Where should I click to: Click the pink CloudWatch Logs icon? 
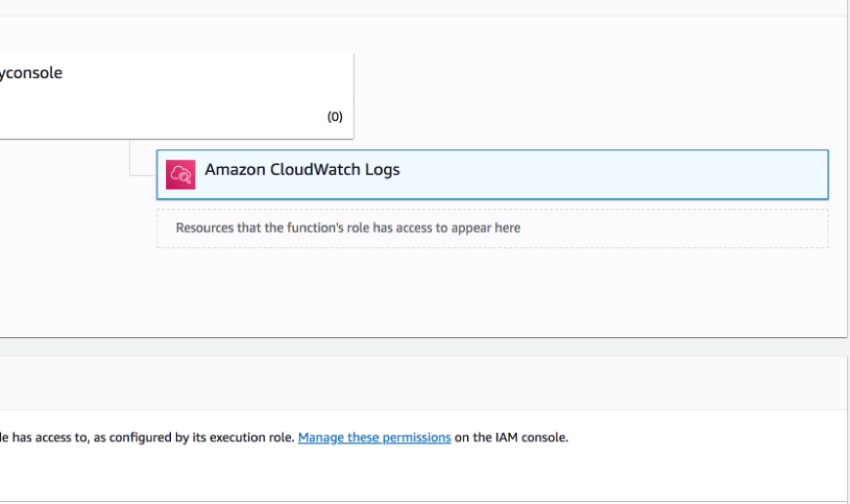(x=181, y=174)
